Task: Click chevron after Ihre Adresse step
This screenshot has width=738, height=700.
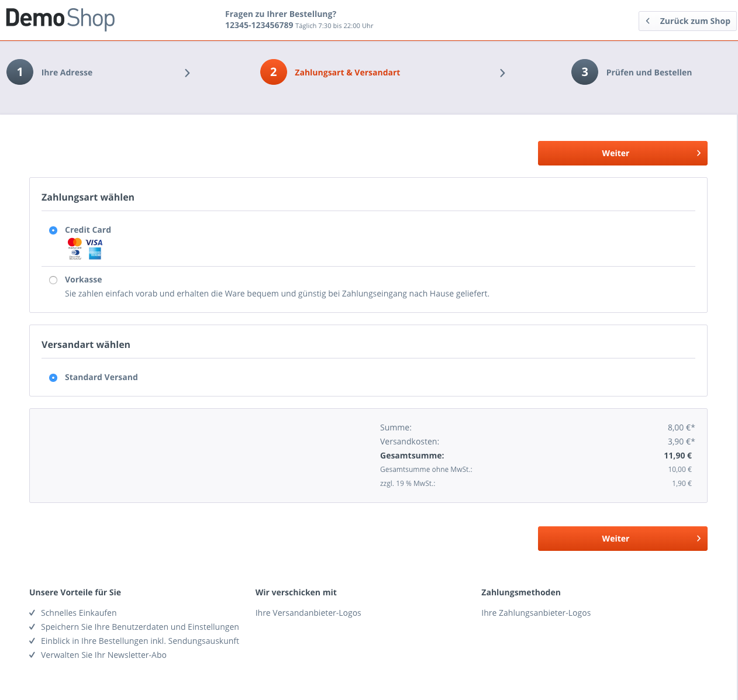Action: (187, 73)
